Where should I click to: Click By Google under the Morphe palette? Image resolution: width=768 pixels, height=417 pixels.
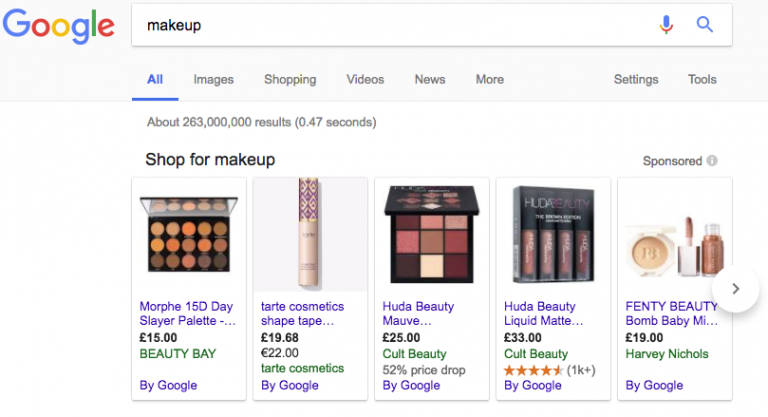tap(168, 385)
